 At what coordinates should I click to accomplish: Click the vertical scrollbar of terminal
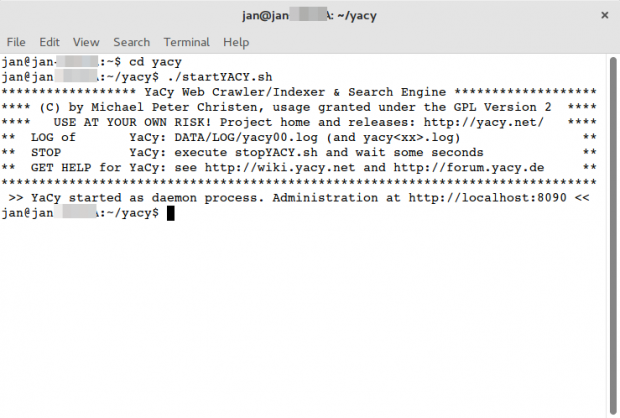tap(613, 235)
